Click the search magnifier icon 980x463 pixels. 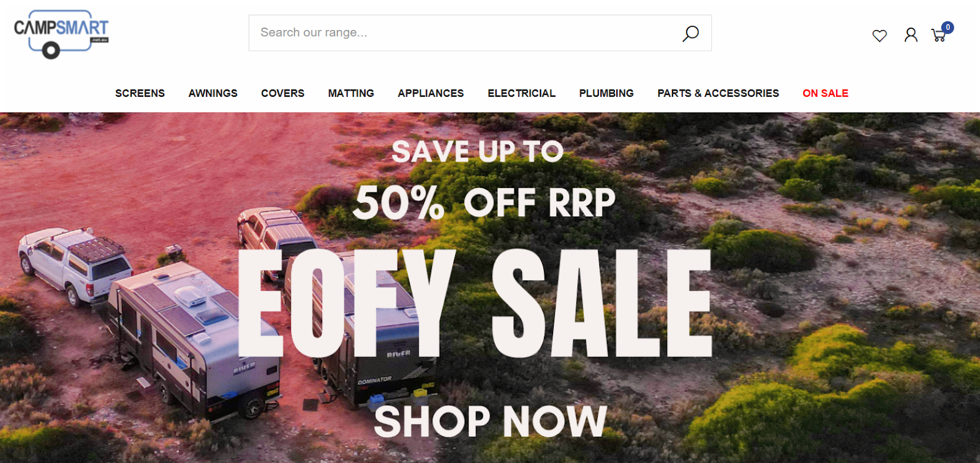[690, 33]
